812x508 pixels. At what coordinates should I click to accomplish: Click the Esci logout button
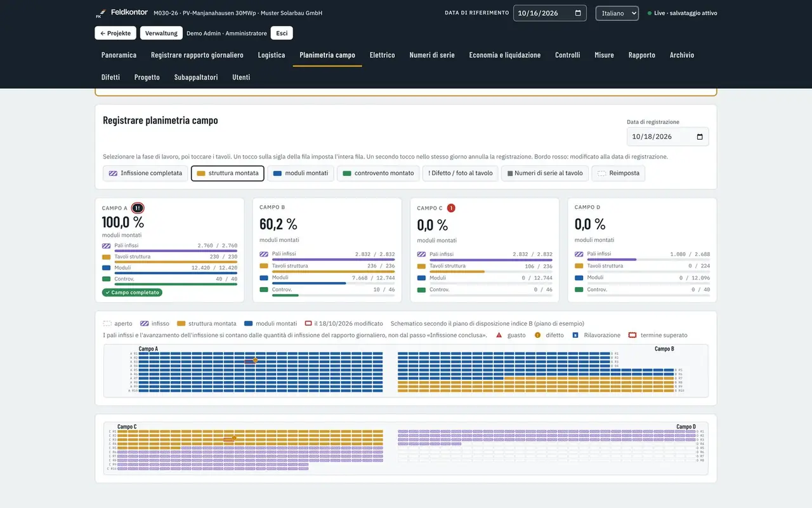[282, 33]
